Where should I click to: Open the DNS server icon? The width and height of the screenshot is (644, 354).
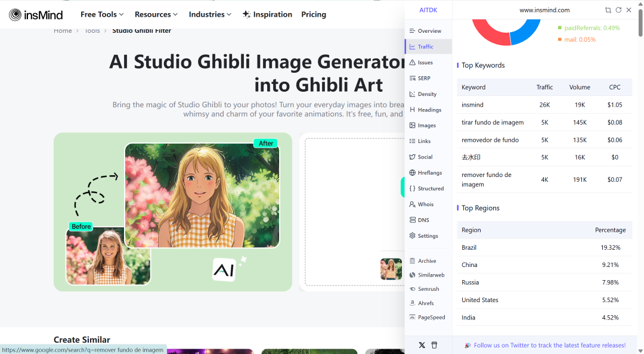point(413,220)
